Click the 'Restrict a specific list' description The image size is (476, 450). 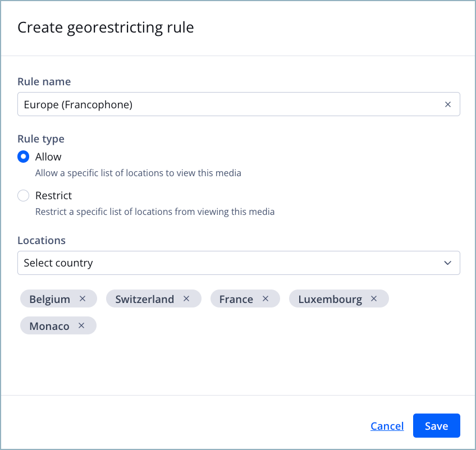pyautogui.click(x=155, y=212)
